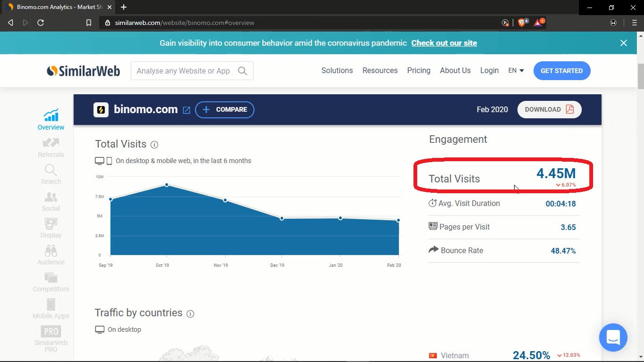Image resolution: width=644 pixels, height=362 pixels.
Task: Click the Pages per Visit value 3.65
Action: (568, 227)
